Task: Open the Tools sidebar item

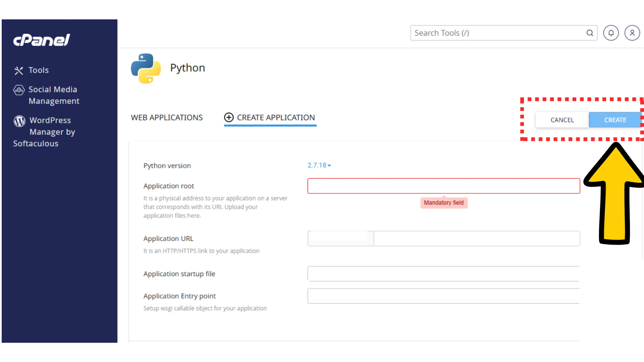Action: [31, 70]
